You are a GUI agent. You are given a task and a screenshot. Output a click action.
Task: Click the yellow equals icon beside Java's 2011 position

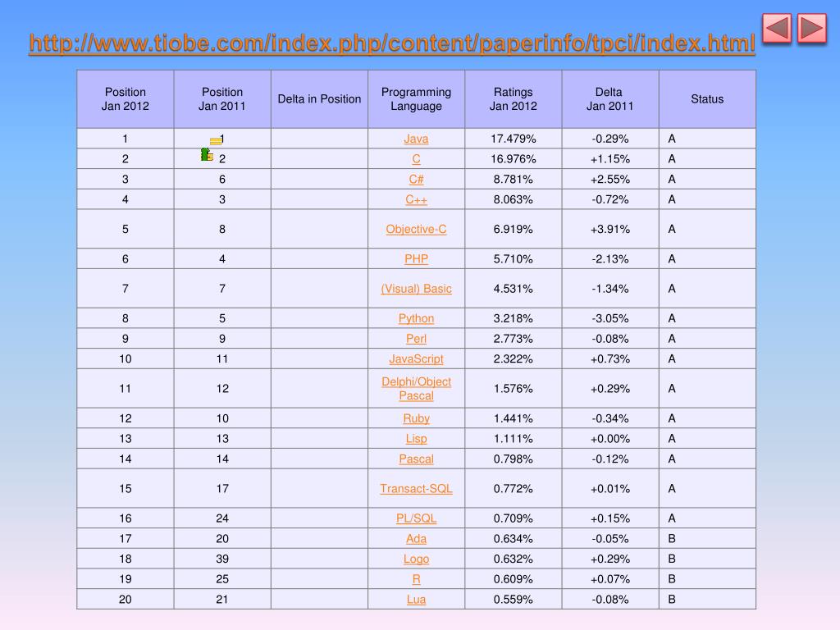pyautogui.click(x=216, y=141)
